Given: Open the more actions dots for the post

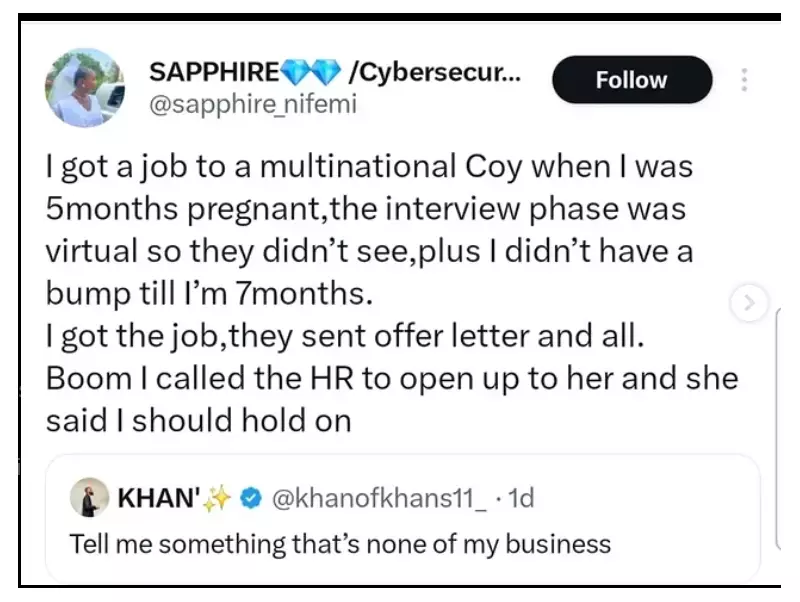Looking at the screenshot, I should pos(744,79).
